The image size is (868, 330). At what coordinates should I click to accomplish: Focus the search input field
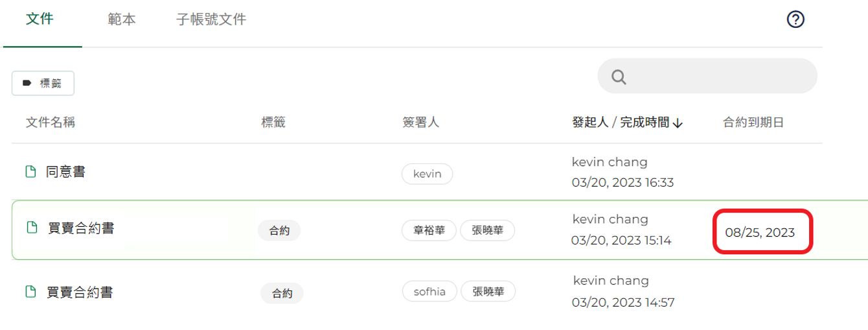point(707,77)
